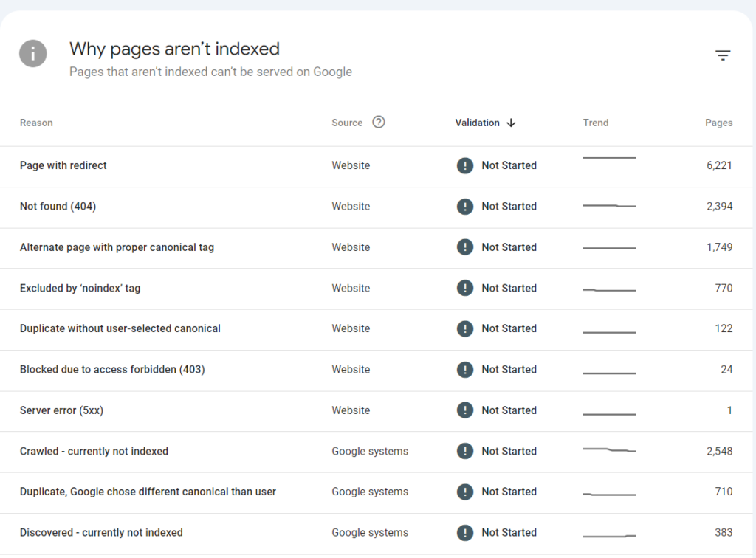Screen dimensions: 756x558
Task: Click the trend sparkline for Page with redirect
Action: tap(609, 158)
